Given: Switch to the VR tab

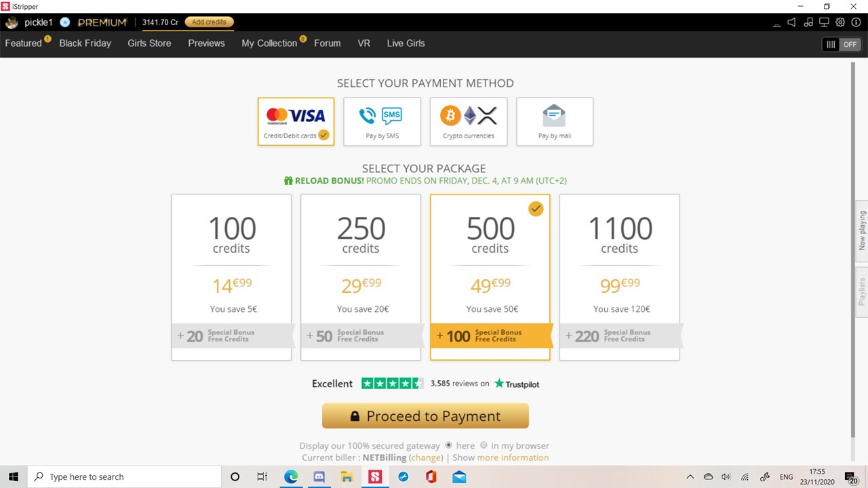Looking at the screenshot, I should (x=363, y=43).
